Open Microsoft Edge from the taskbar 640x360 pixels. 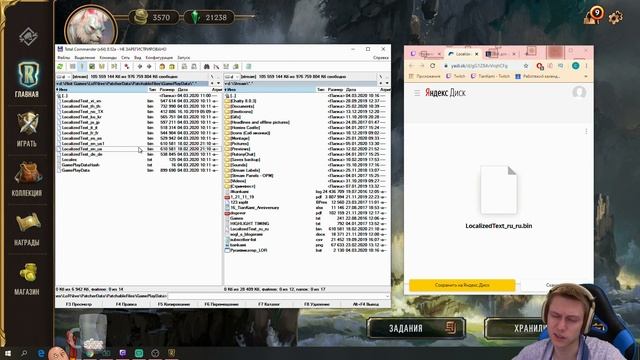click(41, 353)
